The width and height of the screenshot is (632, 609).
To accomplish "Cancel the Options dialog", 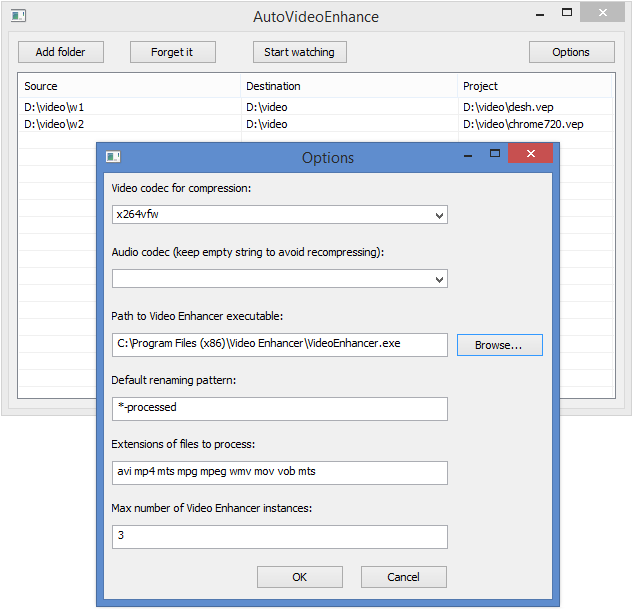I will 403,577.
